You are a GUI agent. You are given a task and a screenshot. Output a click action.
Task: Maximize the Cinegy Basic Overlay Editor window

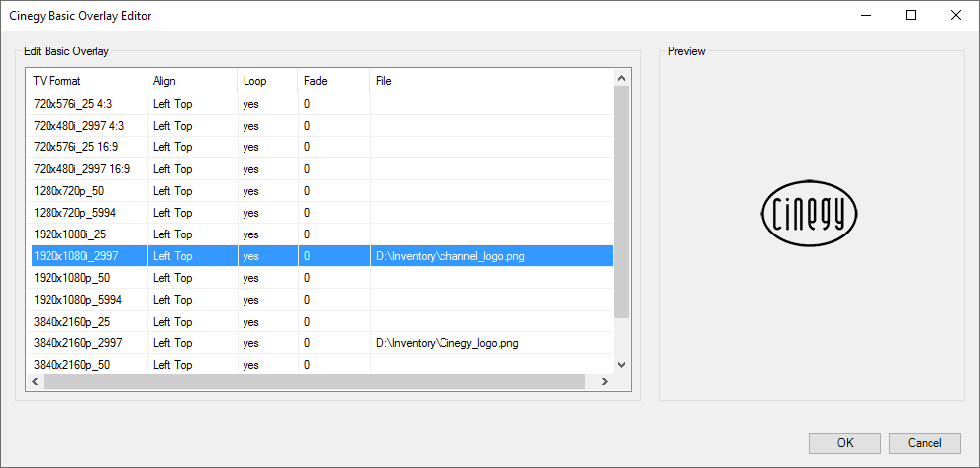[x=911, y=16]
